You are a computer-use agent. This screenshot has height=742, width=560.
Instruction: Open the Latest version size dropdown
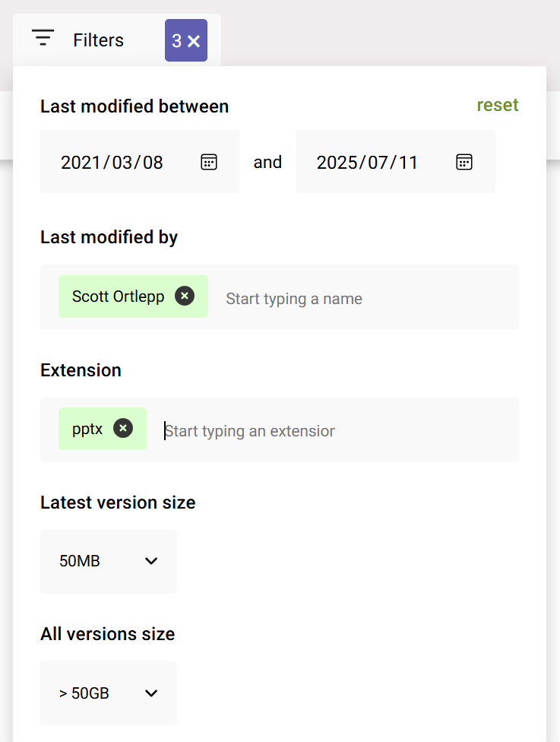[x=108, y=561]
